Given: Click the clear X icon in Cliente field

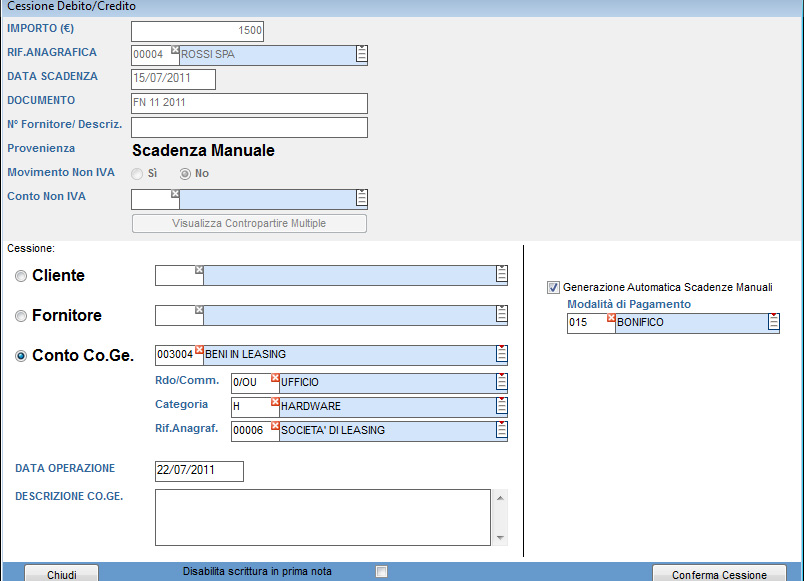Looking at the screenshot, I should tap(199, 270).
